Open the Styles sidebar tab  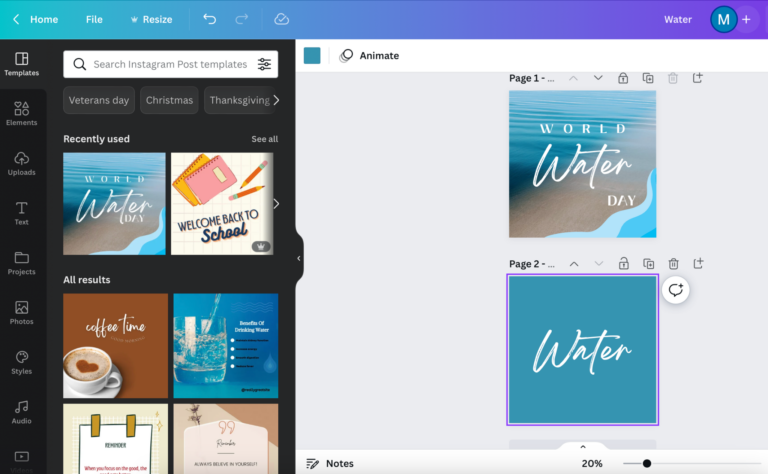click(x=22, y=362)
